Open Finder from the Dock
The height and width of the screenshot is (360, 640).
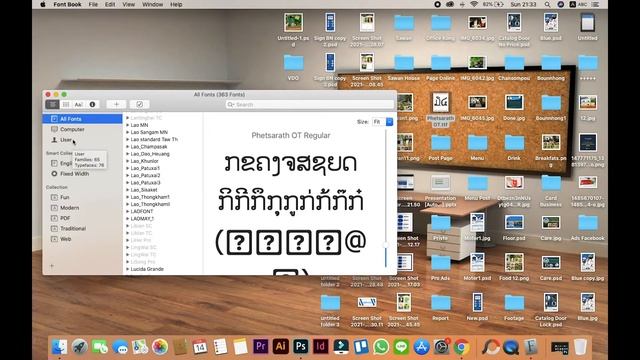point(60,347)
